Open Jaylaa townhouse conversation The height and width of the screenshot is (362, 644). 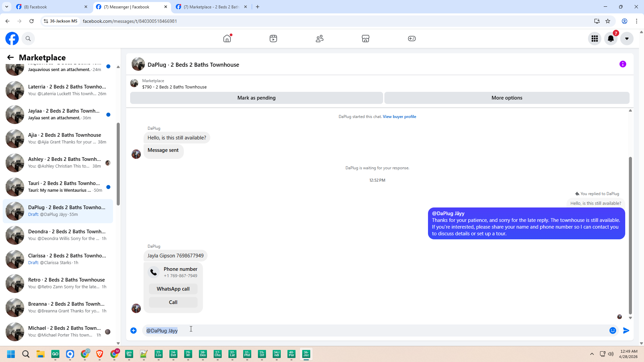(58, 114)
